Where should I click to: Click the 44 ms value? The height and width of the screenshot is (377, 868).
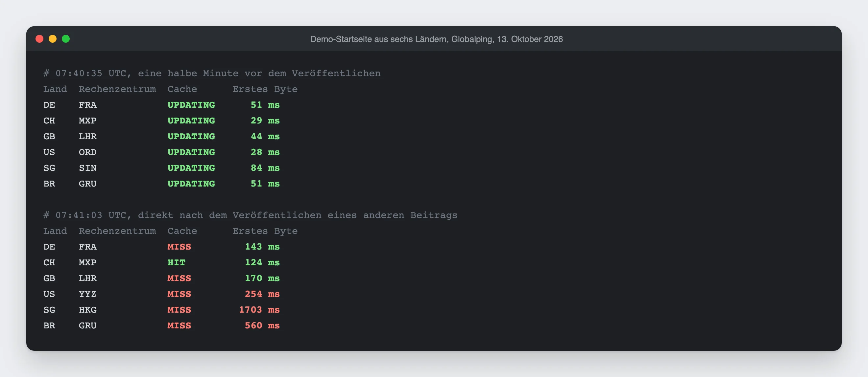click(265, 136)
